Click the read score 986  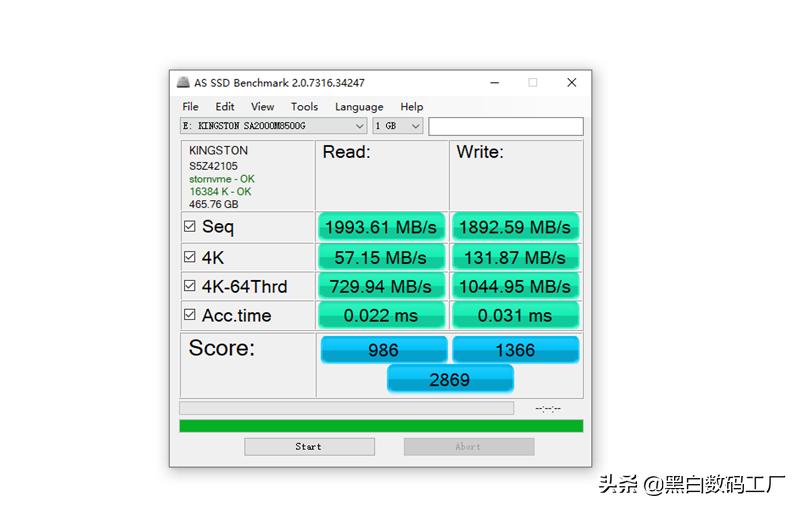(384, 350)
